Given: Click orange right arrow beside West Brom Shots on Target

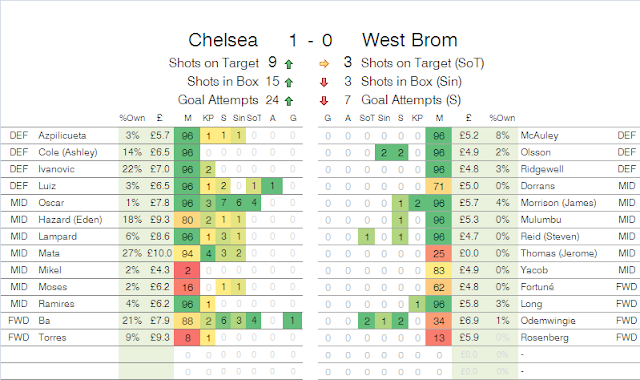Looking at the screenshot, I should tap(324, 64).
